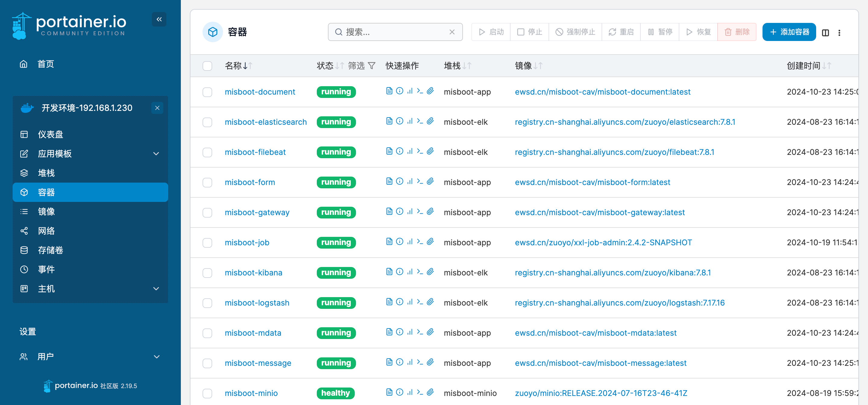Open console icon for misboot-logstash
The height and width of the screenshot is (405, 868).
[x=420, y=302]
